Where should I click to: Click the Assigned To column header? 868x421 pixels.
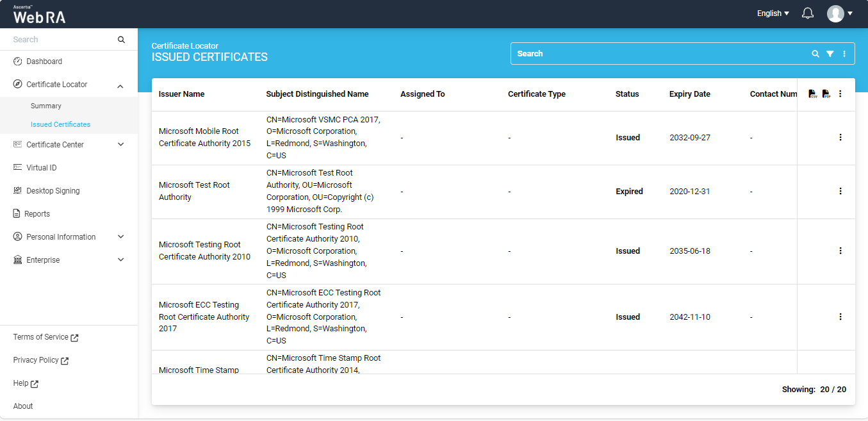click(x=423, y=94)
